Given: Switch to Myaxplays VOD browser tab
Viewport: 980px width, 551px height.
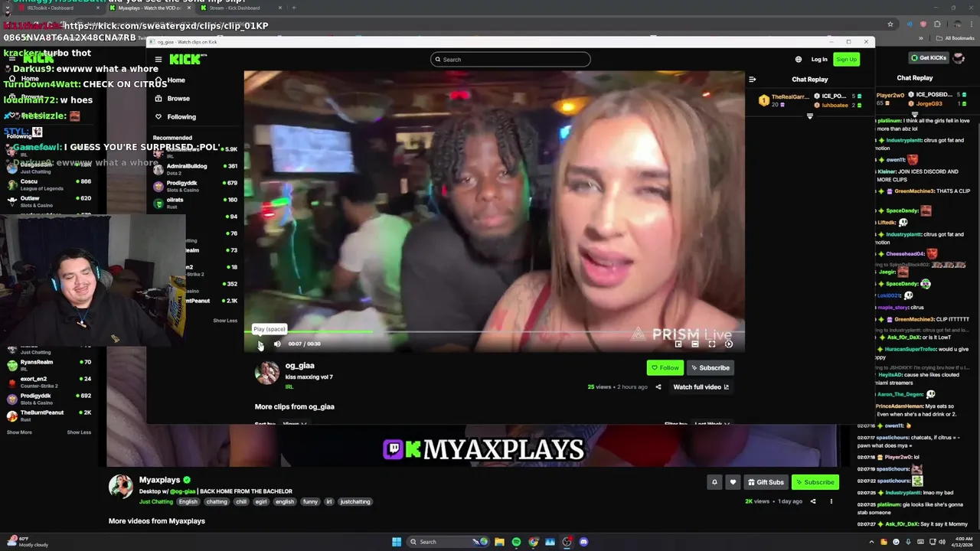Looking at the screenshot, I should (149, 8).
